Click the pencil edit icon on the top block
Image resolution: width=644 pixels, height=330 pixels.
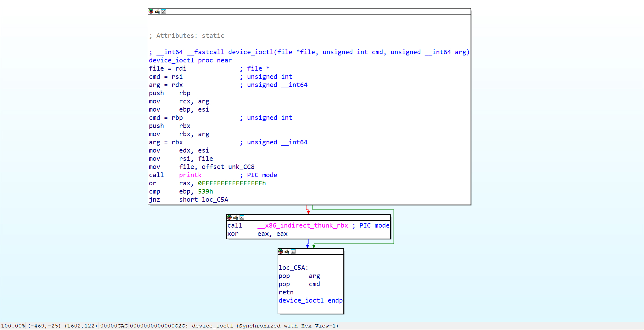click(157, 11)
